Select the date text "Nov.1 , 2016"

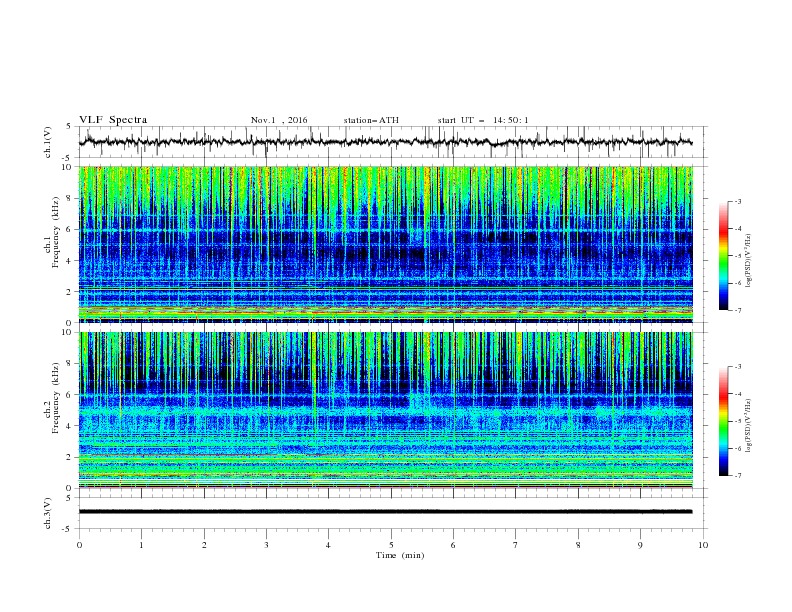[x=279, y=120]
